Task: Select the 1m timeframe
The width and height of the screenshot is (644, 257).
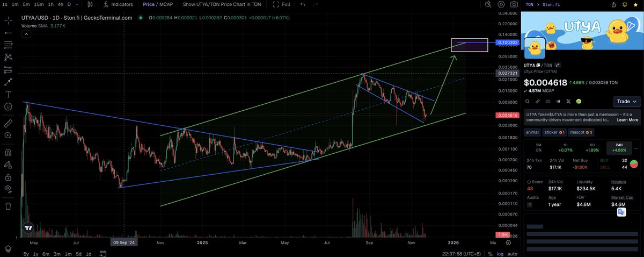Action: pos(16,4)
